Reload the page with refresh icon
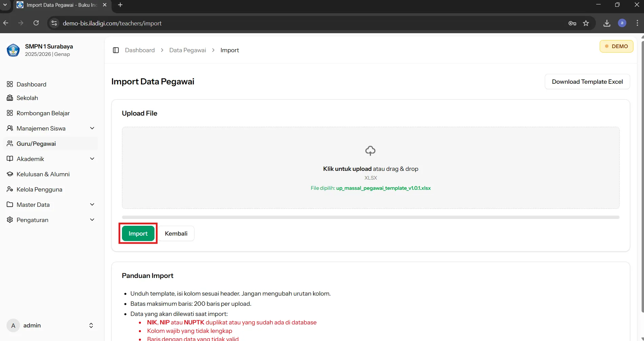Image resolution: width=644 pixels, height=341 pixels. [x=36, y=23]
